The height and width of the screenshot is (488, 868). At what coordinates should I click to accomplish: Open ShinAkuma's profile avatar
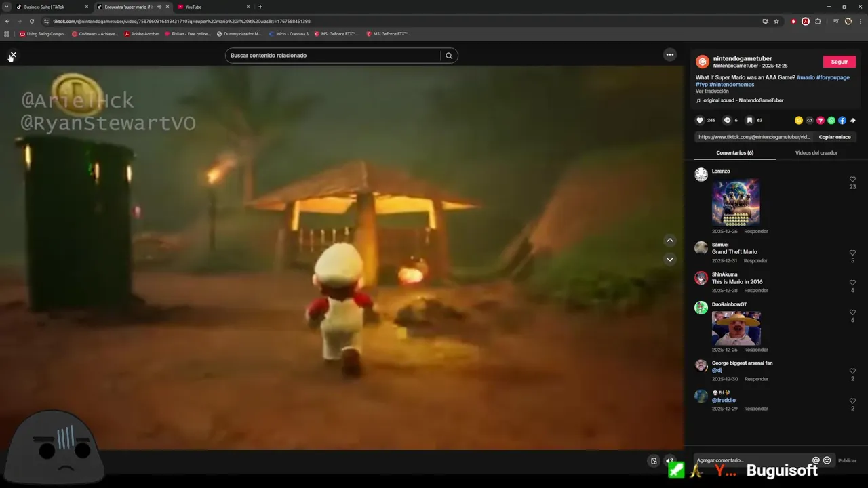pyautogui.click(x=701, y=278)
